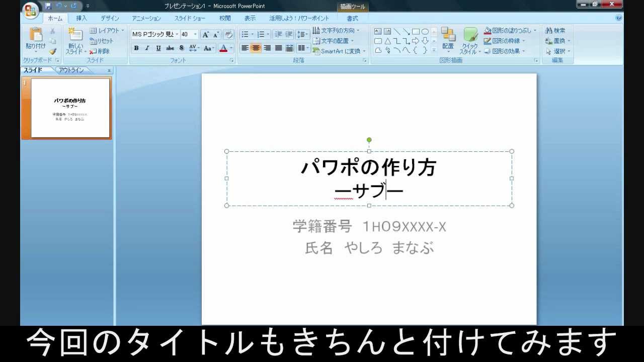Select the Text Box shape

coord(378,31)
